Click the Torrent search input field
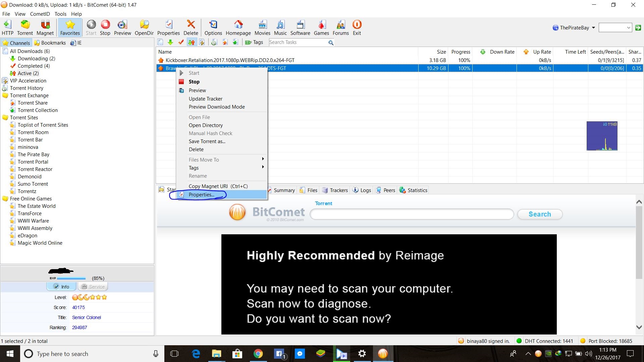 tap(412, 214)
